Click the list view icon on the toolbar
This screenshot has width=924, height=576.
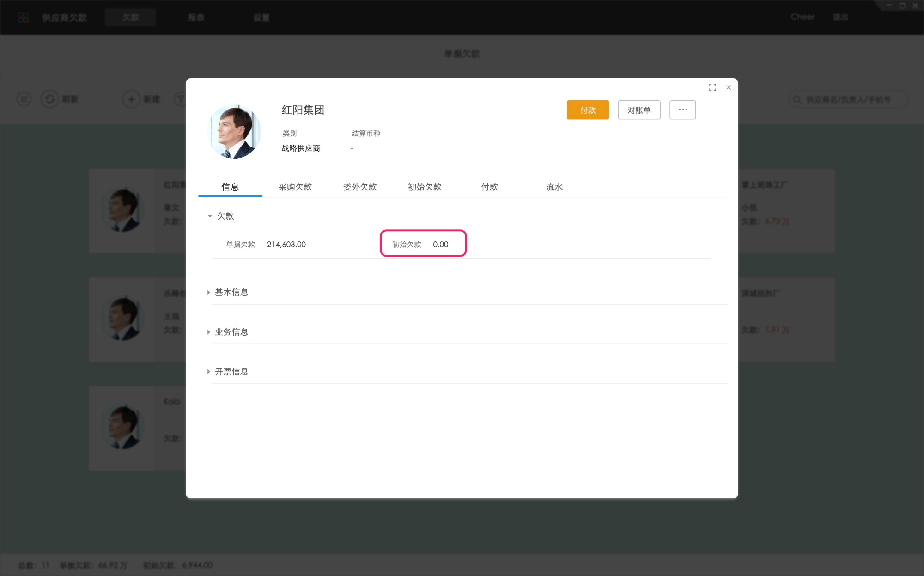pyautogui.click(x=24, y=99)
